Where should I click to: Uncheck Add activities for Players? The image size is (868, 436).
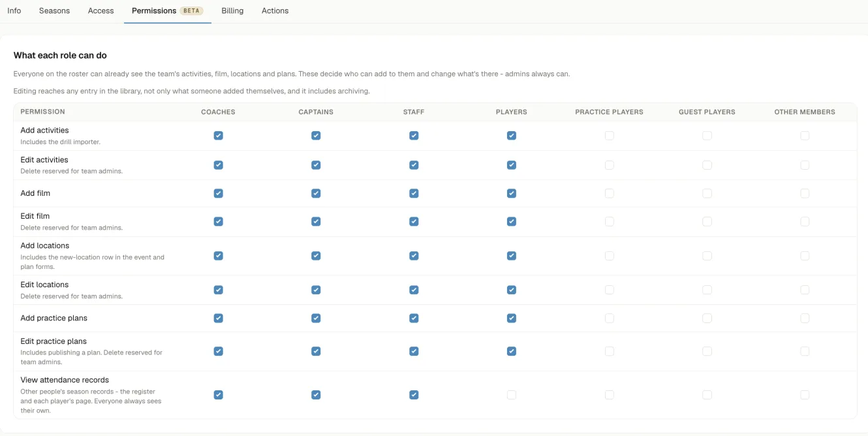pos(512,136)
